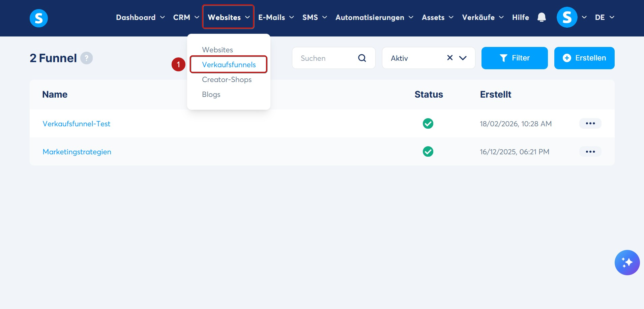644x309 pixels.
Task: Expand the profile chevron next to avatar
Action: 584,17
